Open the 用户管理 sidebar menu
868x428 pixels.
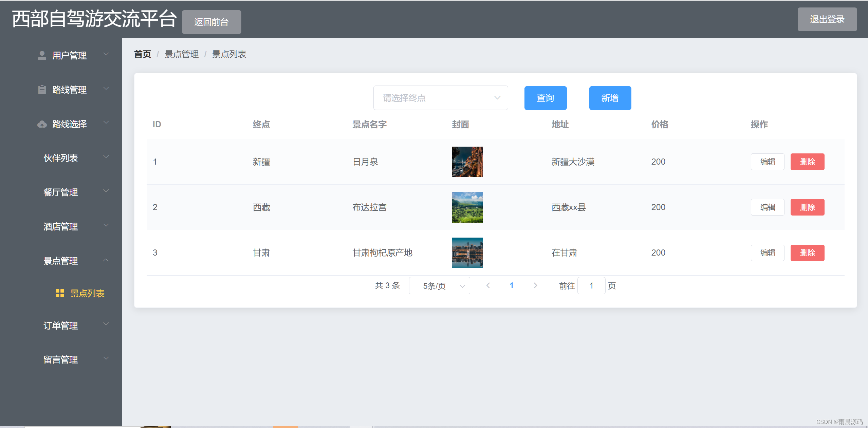coord(61,55)
